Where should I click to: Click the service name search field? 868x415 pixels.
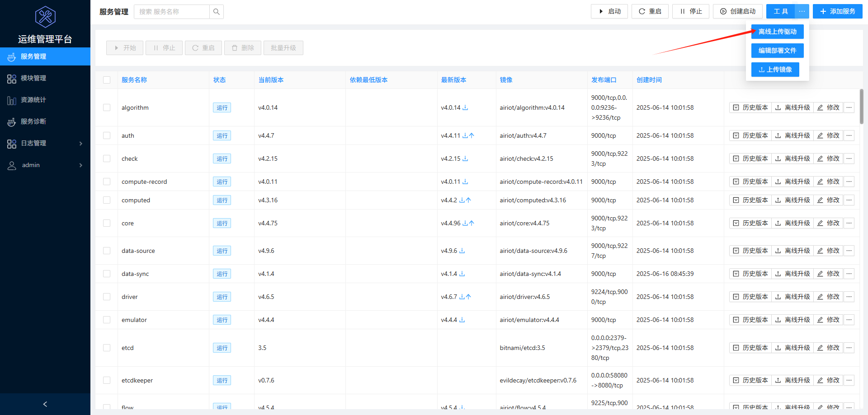click(x=172, y=12)
